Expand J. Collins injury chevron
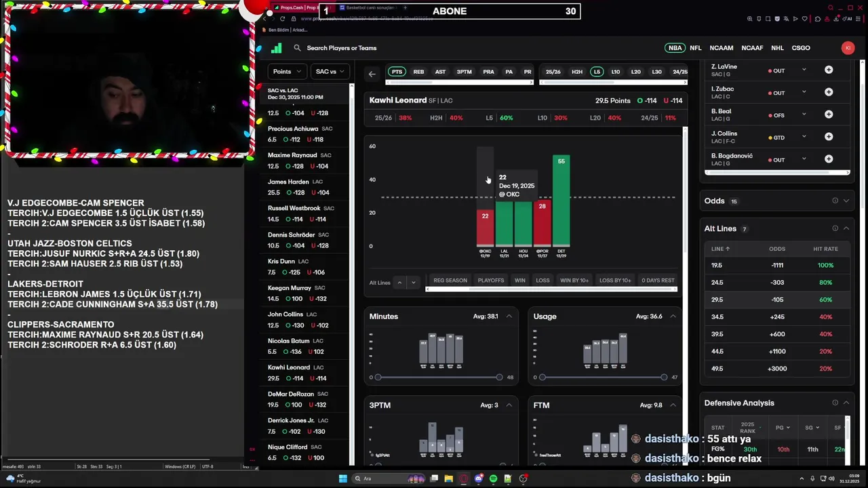 (x=804, y=137)
